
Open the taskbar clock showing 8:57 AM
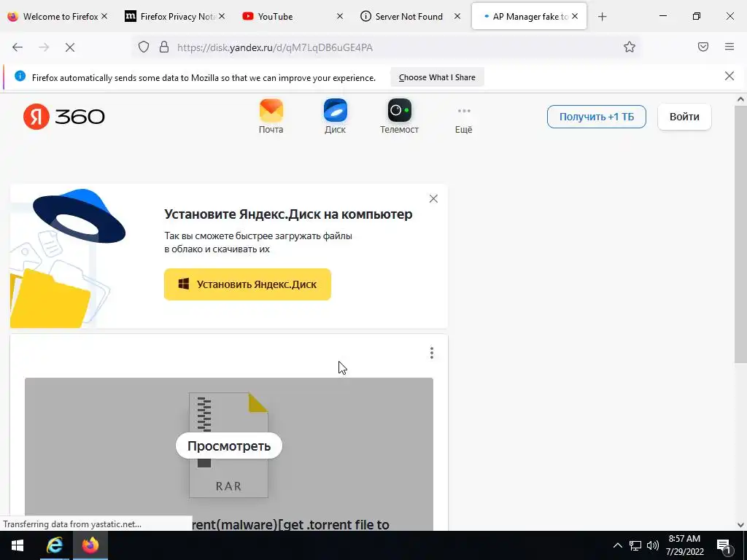[x=684, y=545]
